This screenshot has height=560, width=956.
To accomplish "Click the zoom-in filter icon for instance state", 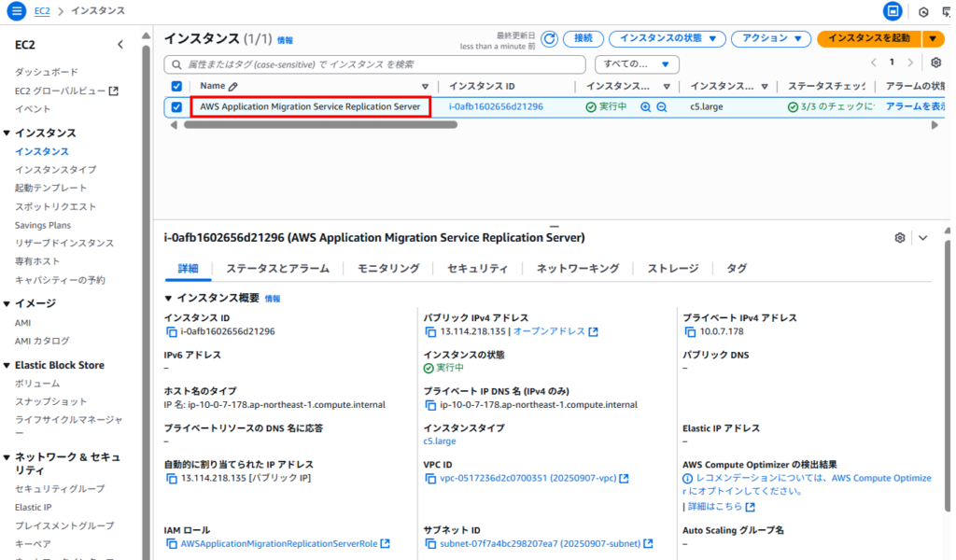I will [646, 107].
